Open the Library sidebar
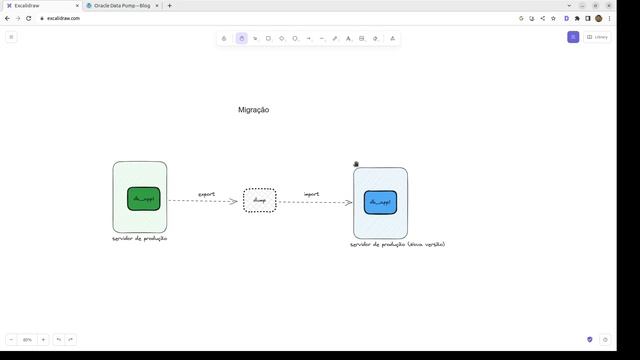This screenshot has height=360, width=640. tap(597, 37)
